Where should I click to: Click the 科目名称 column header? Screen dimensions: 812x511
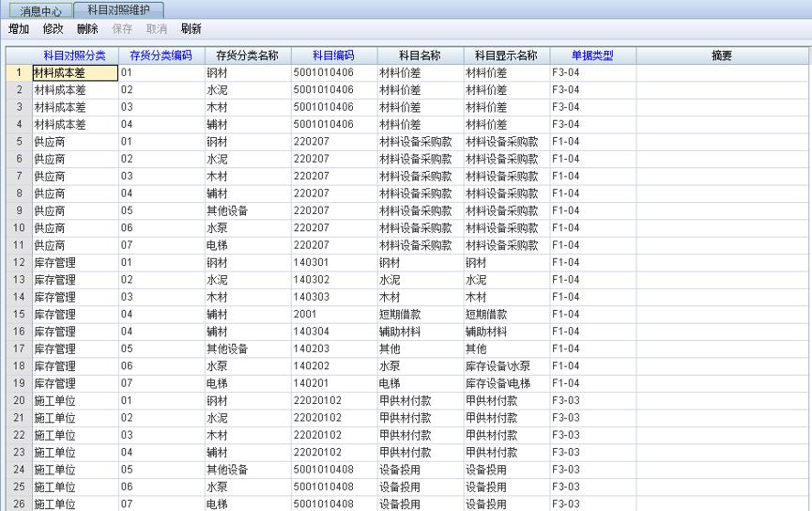point(420,55)
